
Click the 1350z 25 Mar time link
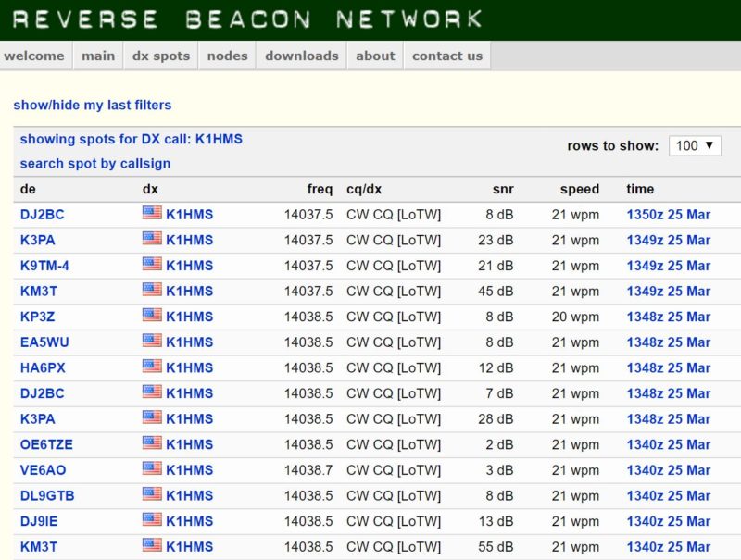click(x=668, y=215)
